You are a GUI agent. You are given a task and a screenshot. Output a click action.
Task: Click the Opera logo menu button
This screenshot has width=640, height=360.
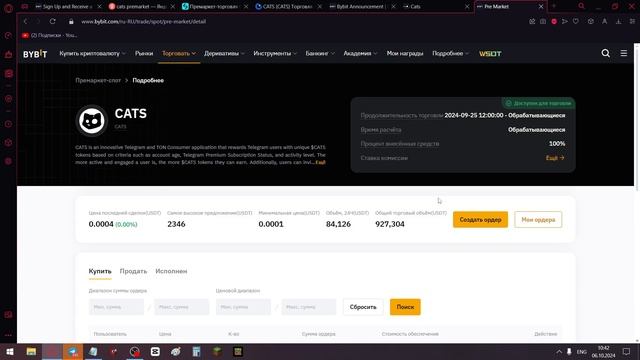click(8, 8)
